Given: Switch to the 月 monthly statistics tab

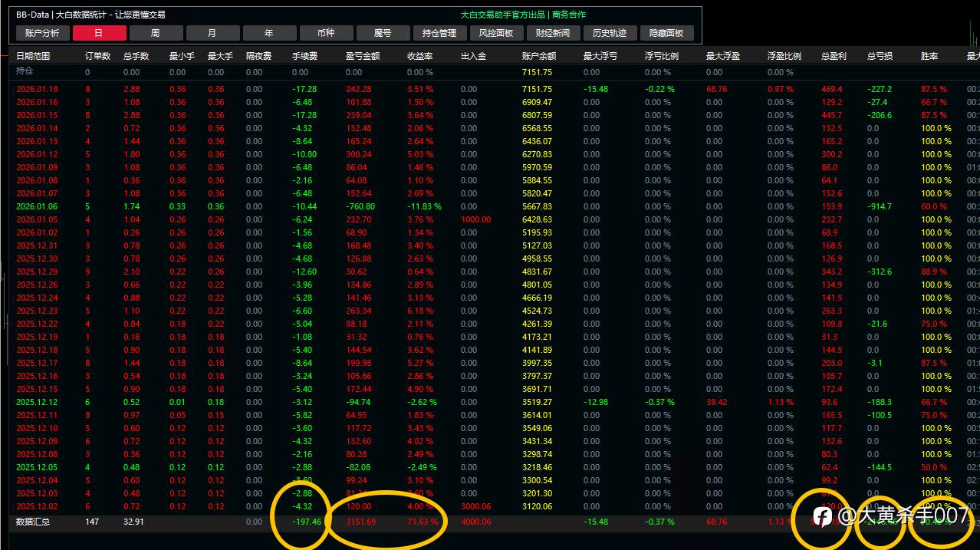Looking at the screenshot, I should point(212,33).
